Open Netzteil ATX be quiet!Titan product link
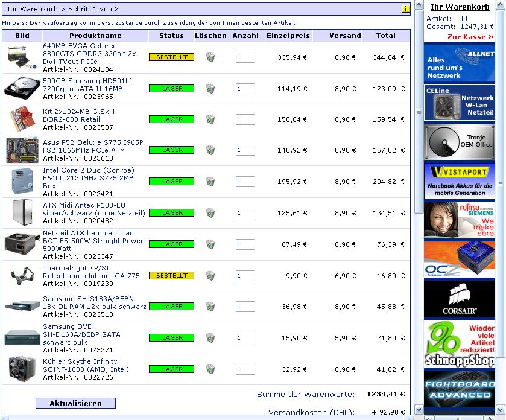The height and width of the screenshot is (420, 506). [x=93, y=241]
